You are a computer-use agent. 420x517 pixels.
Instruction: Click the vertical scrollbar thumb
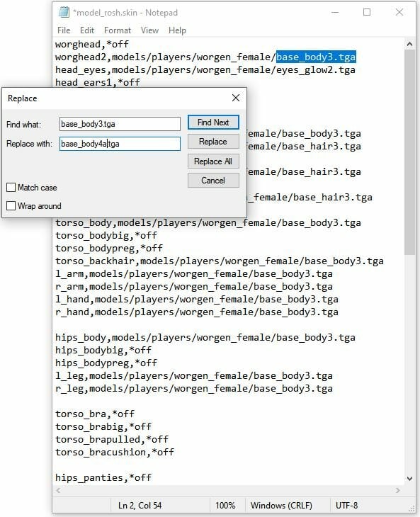coord(409,152)
